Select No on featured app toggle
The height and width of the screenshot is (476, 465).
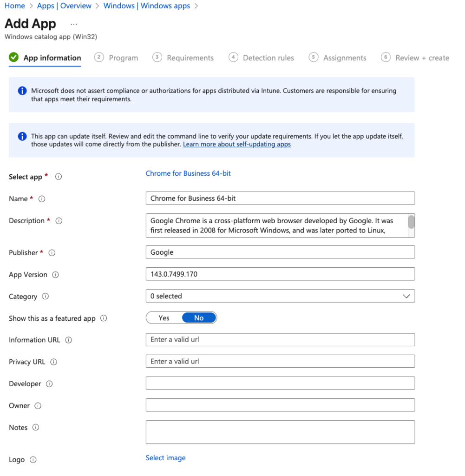199,318
